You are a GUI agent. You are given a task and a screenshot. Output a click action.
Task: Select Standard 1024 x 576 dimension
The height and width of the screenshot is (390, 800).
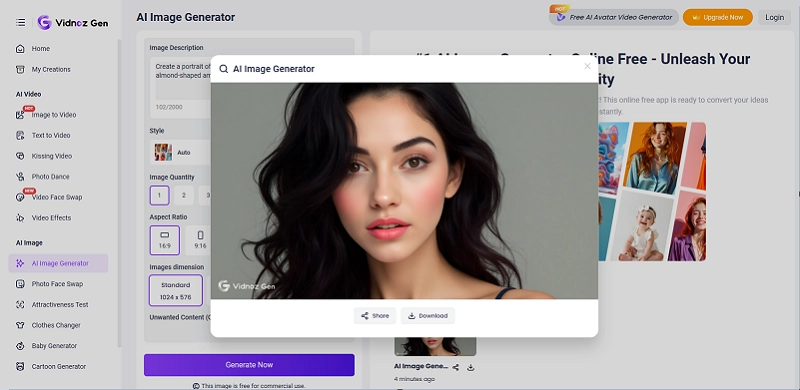click(176, 290)
